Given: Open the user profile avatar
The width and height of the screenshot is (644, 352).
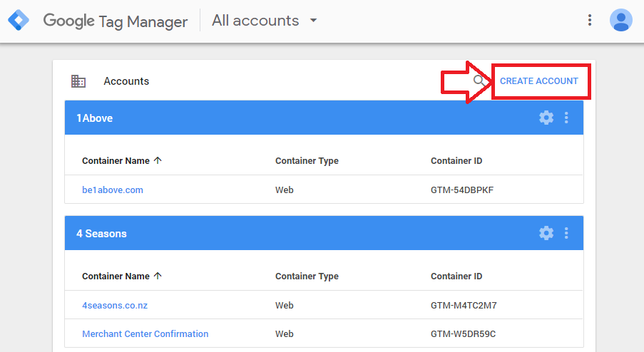Looking at the screenshot, I should [x=620, y=20].
